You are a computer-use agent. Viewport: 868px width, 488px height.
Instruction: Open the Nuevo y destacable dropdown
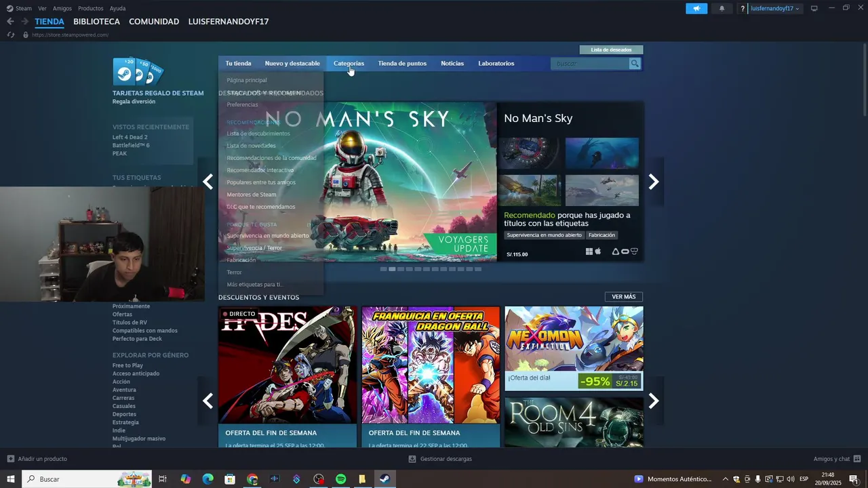292,64
